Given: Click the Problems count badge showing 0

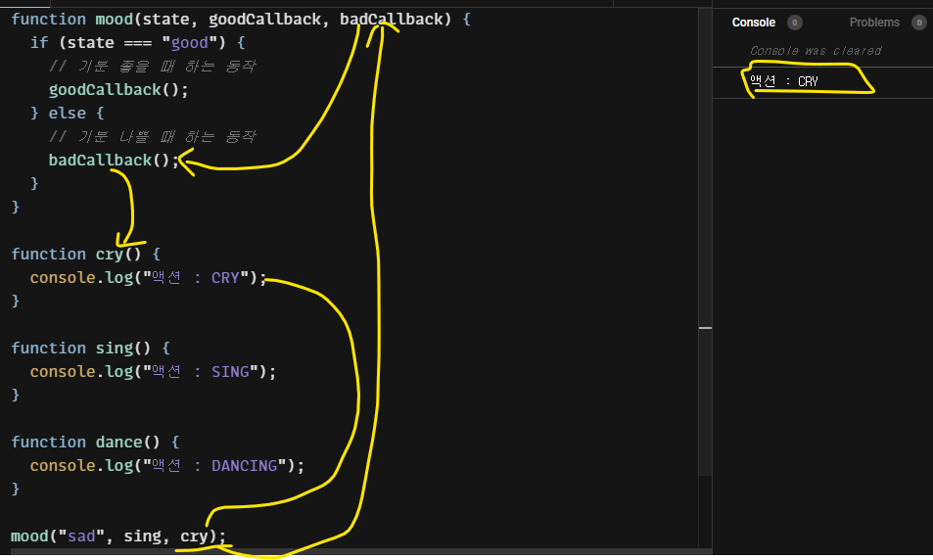Looking at the screenshot, I should click(x=918, y=23).
